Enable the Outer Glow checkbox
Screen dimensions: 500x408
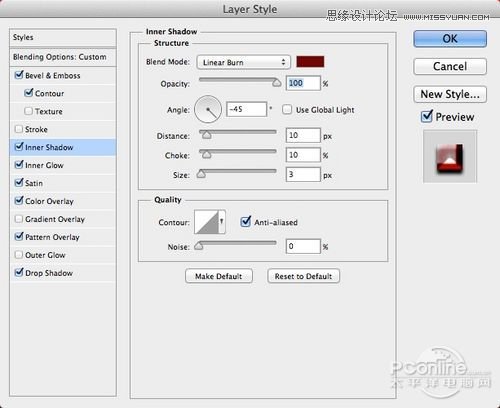click(19, 255)
